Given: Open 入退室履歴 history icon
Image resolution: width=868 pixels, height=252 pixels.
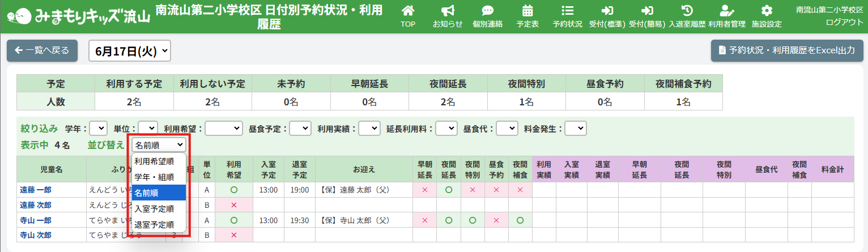Looking at the screenshot, I should pos(687,11).
